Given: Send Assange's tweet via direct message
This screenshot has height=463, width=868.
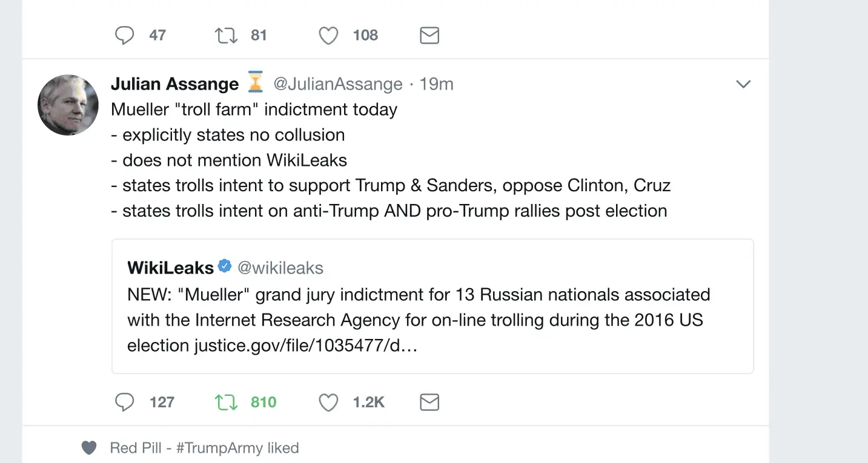Looking at the screenshot, I should point(429,402).
